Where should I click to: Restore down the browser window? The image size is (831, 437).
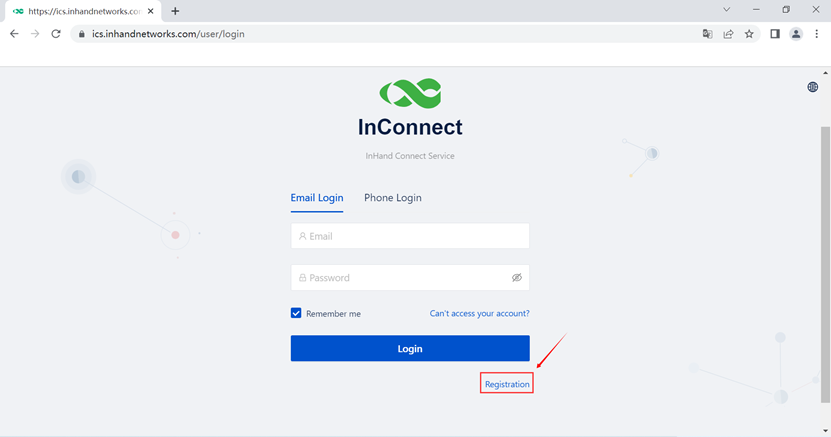(786, 10)
